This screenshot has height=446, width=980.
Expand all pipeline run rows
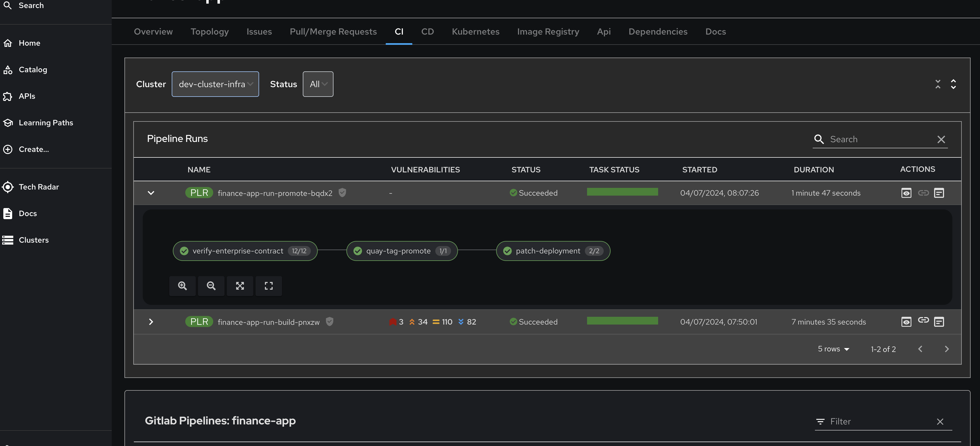point(953,84)
